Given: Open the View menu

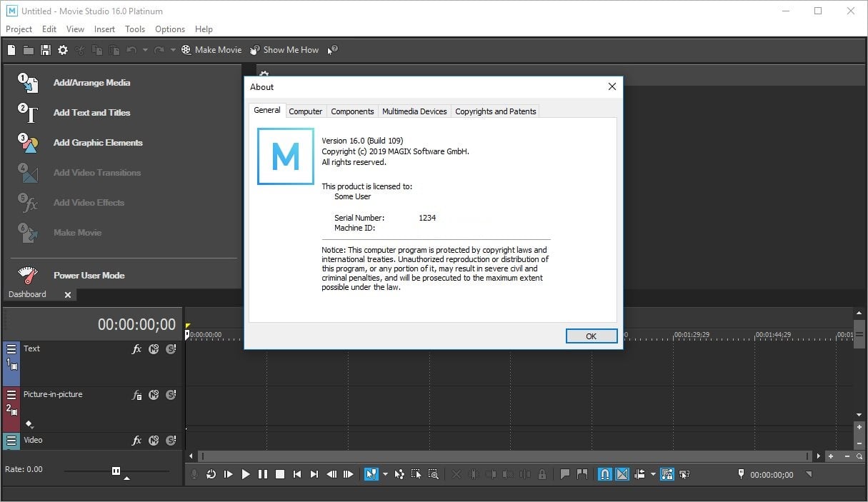Looking at the screenshot, I should click(75, 29).
